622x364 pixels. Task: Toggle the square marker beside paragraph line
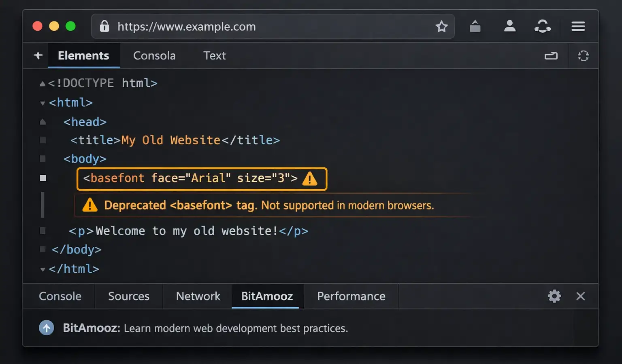[x=43, y=231]
